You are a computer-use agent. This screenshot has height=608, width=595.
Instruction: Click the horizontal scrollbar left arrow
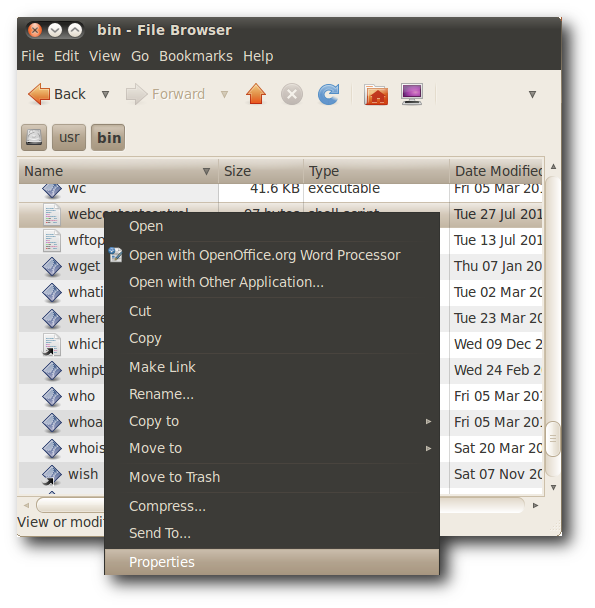(26, 505)
